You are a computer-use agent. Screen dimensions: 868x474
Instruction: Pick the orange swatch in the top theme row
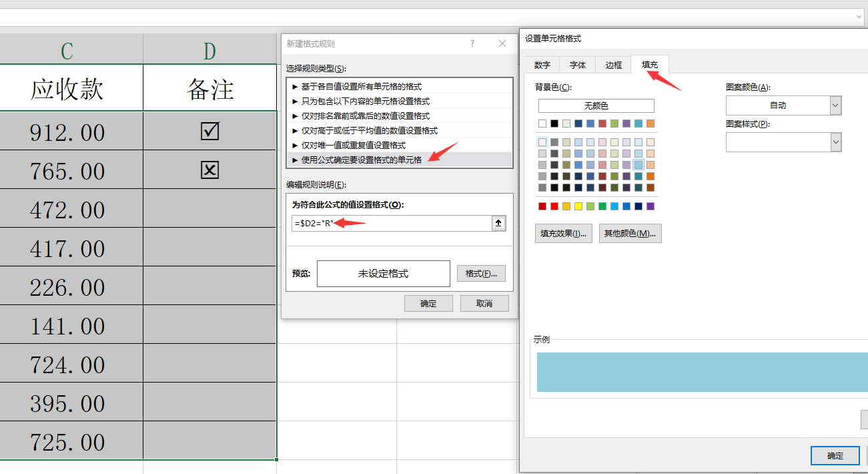(650, 124)
